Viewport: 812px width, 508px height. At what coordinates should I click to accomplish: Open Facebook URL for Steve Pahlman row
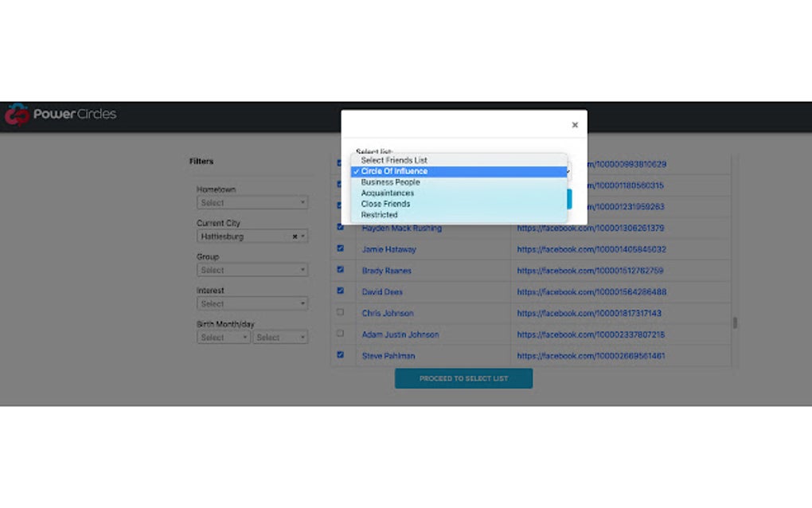pos(591,356)
